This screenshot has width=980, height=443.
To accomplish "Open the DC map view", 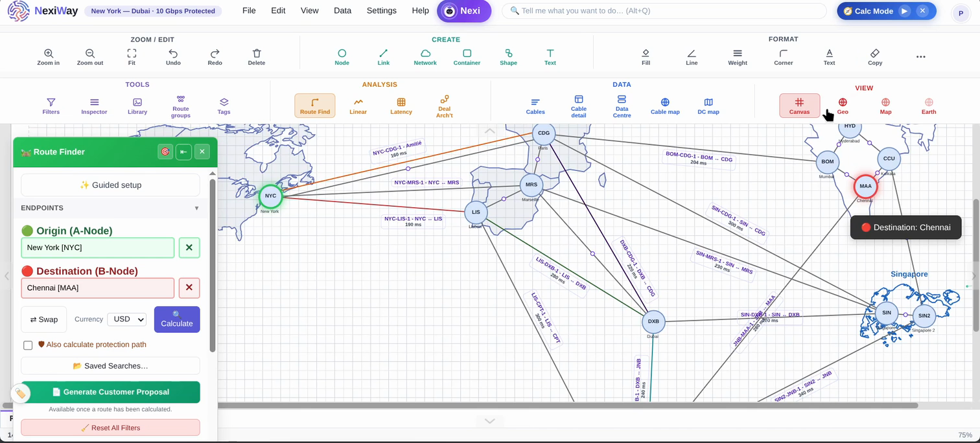I will (708, 106).
